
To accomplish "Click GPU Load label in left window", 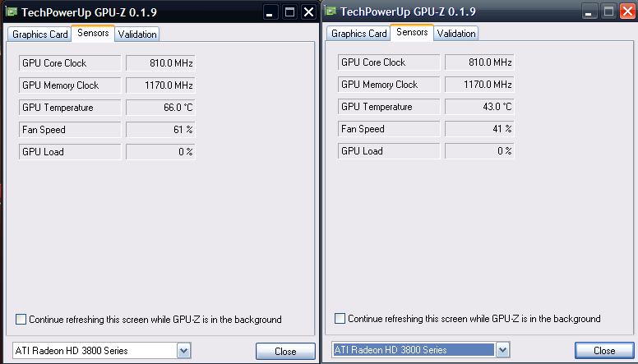I will click(70, 152).
